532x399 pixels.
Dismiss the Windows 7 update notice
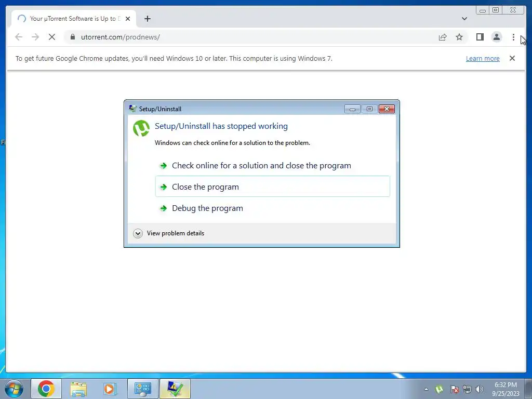tap(512, 58)
